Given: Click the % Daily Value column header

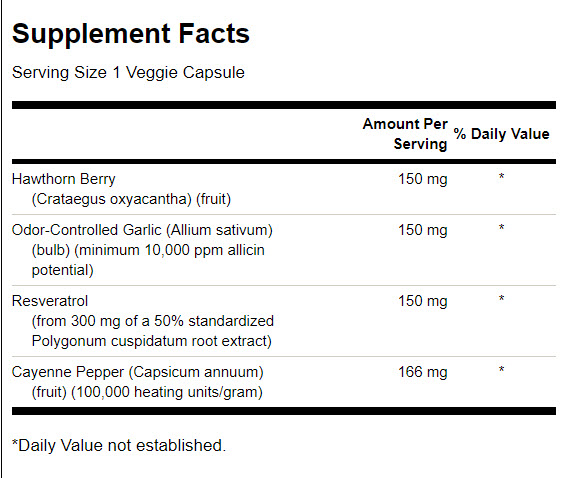Looking at the screenshot, I should click(x=501, y=134).
